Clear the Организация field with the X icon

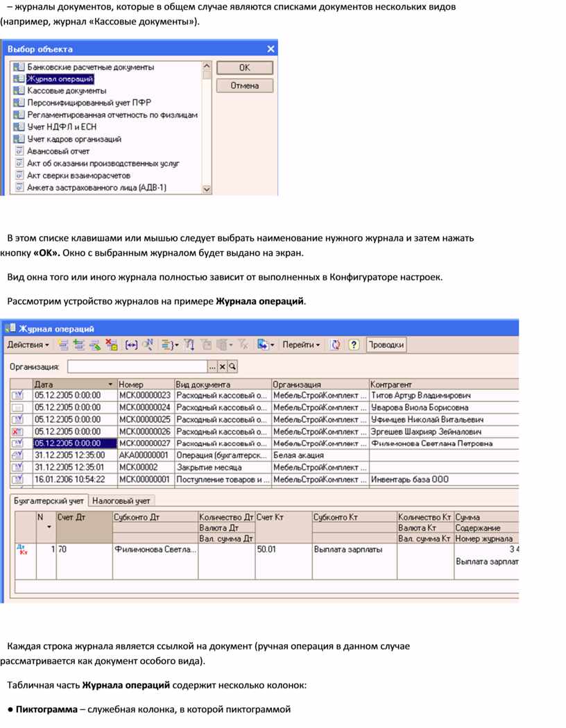point(223,367)
